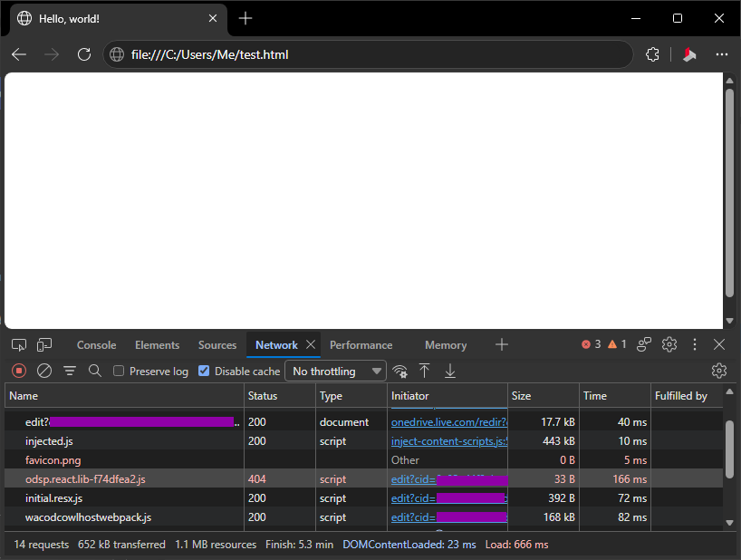Sort requests by Status column
The width and height of the screenshot is (741, 560).
280,396
